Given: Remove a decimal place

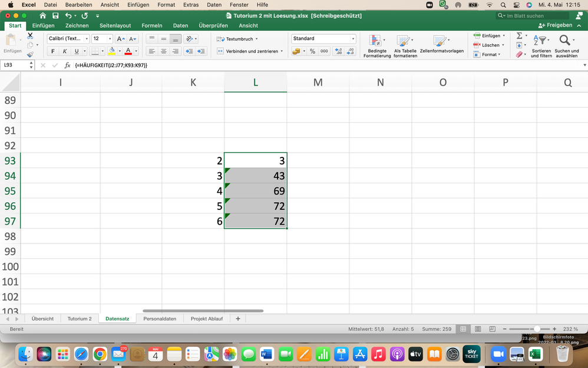Looking at the screenshot, I should pos(350,51).
